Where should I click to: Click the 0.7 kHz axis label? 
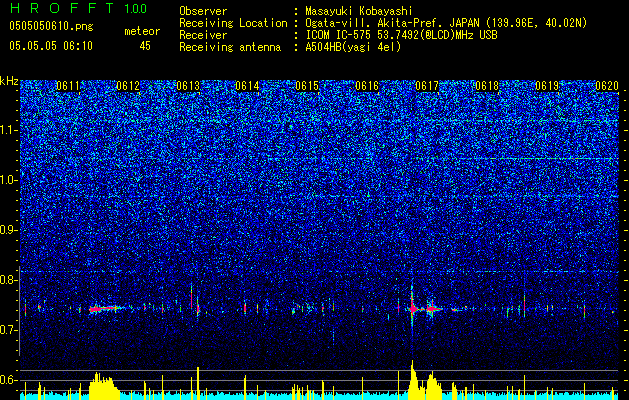[8, 330]
